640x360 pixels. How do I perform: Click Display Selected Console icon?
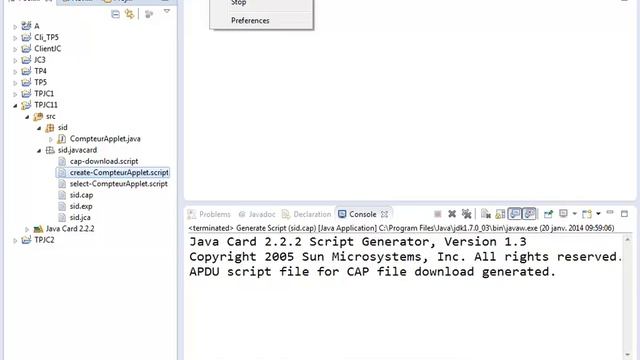[x=563, y=213]
